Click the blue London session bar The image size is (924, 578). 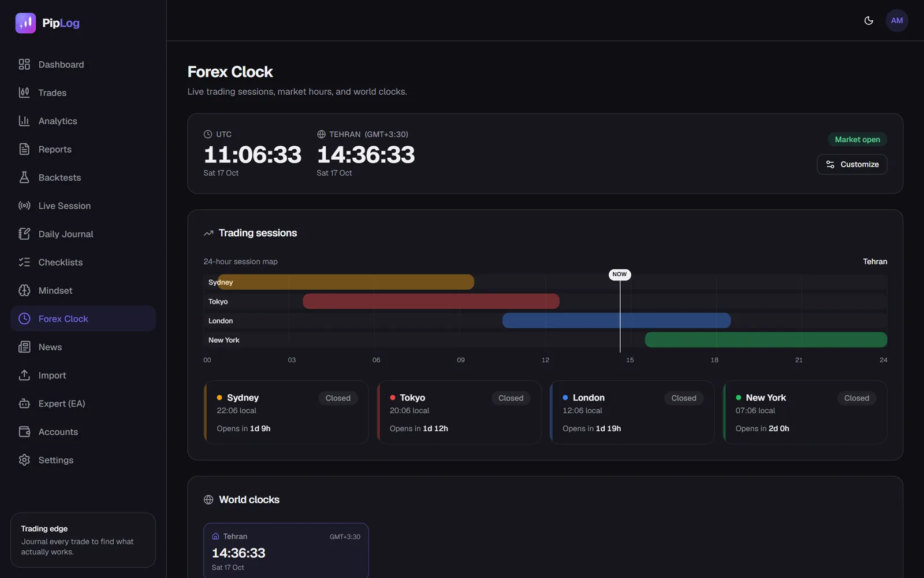pyautogui.click(x=616, y=320)
